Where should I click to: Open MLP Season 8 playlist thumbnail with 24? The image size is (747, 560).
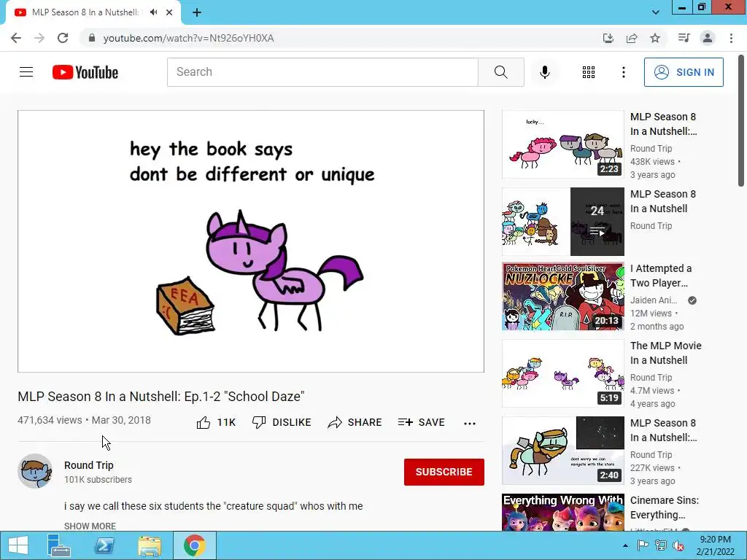(x=563, y=222)
